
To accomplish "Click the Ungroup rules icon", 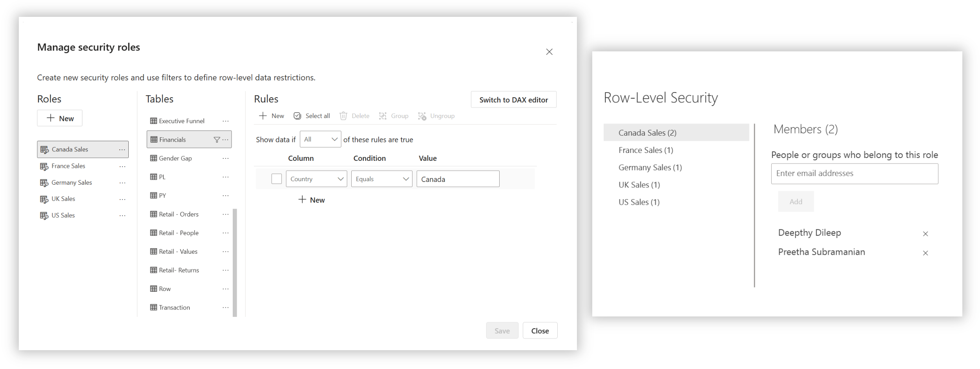I will pos(422,116).
